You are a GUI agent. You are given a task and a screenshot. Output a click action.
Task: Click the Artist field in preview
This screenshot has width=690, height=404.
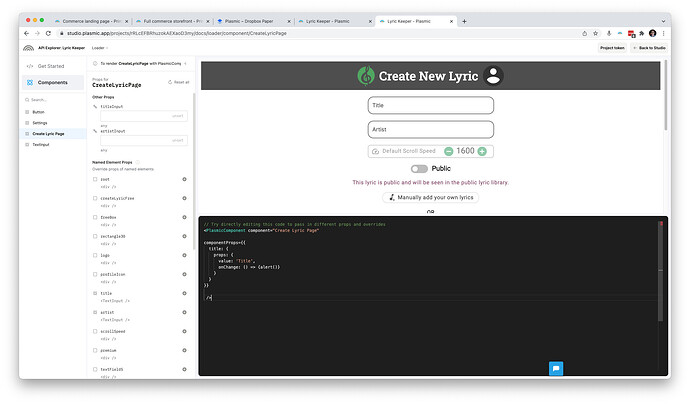tap(430, 129)
